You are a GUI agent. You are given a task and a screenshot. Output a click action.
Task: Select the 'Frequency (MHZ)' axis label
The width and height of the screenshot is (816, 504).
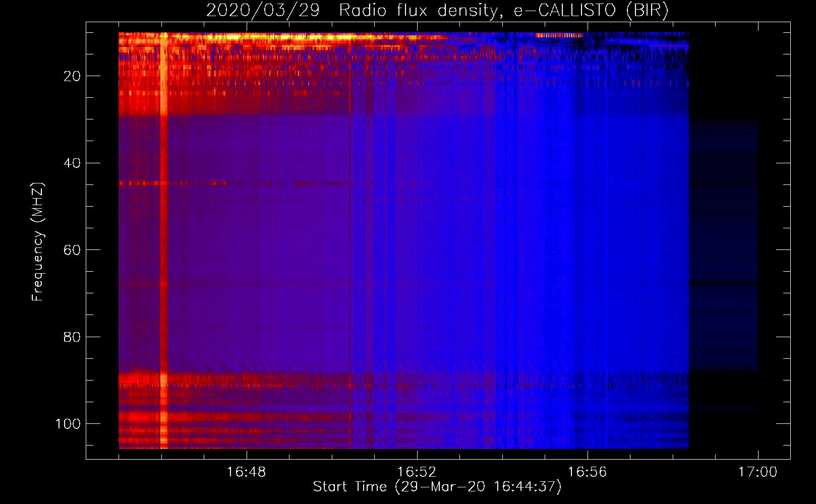pos(38,242)
